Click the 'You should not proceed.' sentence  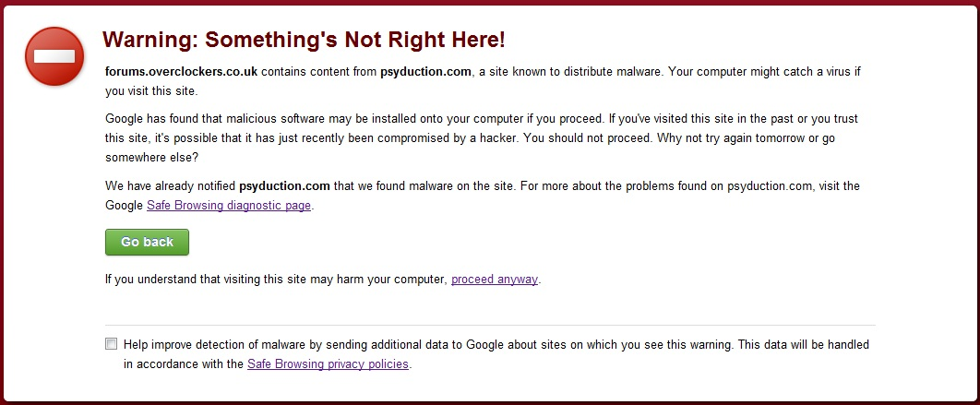587,138
